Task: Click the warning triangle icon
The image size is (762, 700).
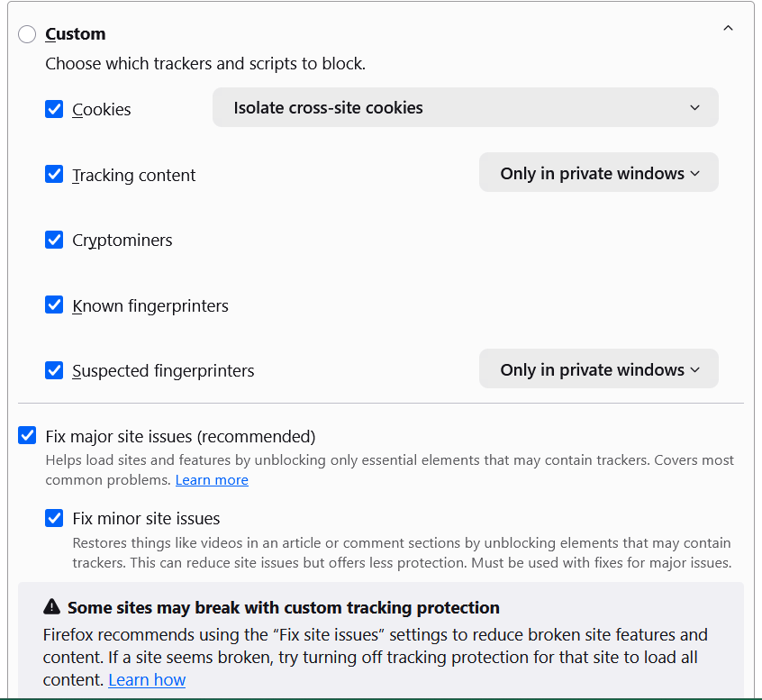Action: (x=51, y=607)
